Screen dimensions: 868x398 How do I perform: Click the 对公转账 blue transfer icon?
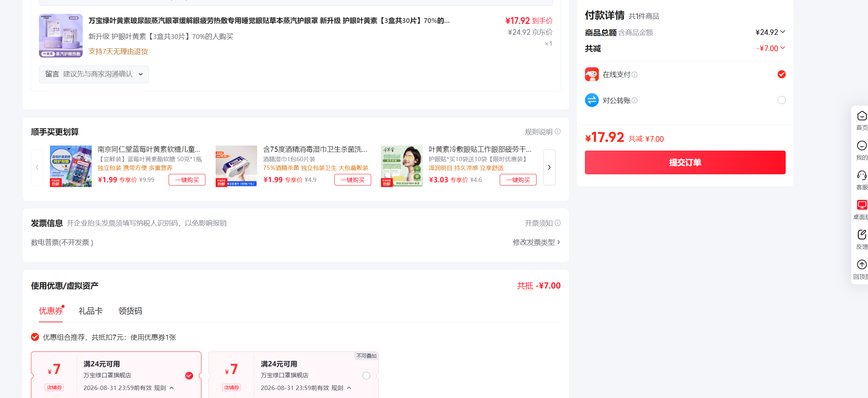coord(592,100)
